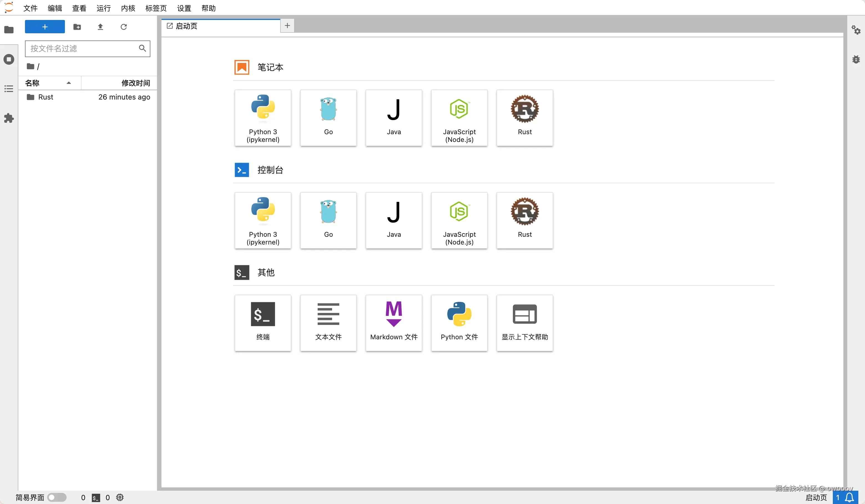865x504 pixels.
Task: Open the debugger bug icon panel
Action: [x=856, y=60]
